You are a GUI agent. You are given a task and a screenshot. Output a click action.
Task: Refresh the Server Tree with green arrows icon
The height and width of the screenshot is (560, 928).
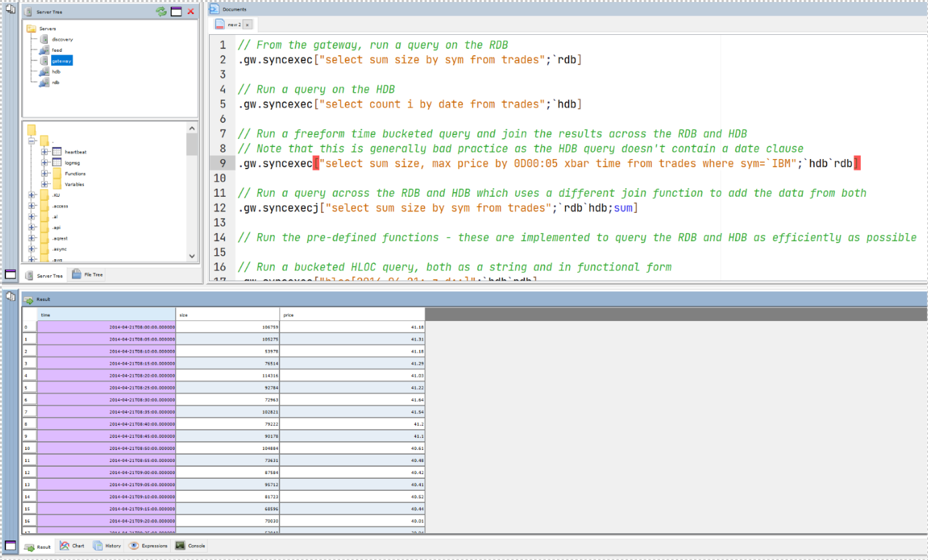161,11
